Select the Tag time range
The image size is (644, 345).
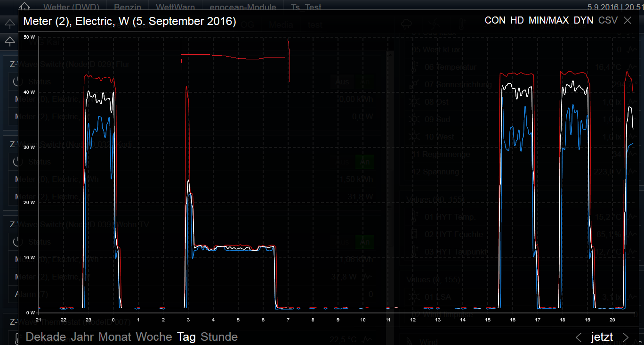tap(186, 337)
